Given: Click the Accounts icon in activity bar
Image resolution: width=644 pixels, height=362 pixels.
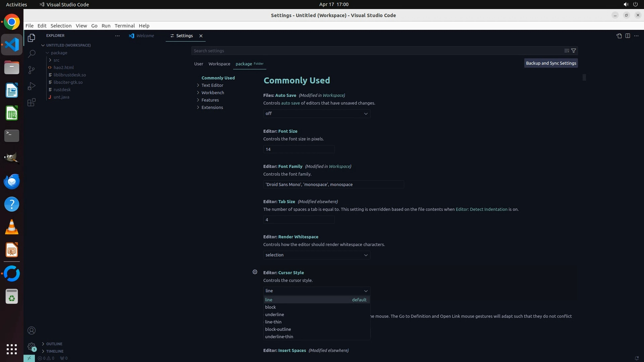Looking at the screenshot, I should 32,330.
